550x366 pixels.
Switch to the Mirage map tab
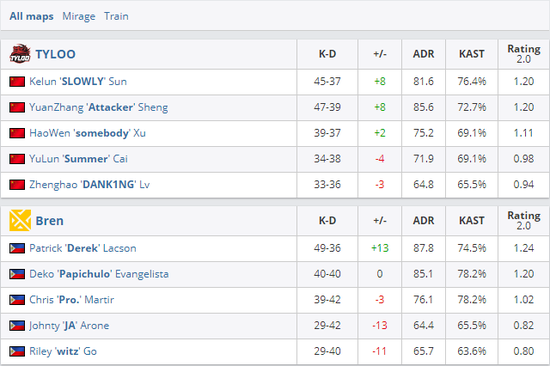79,16
